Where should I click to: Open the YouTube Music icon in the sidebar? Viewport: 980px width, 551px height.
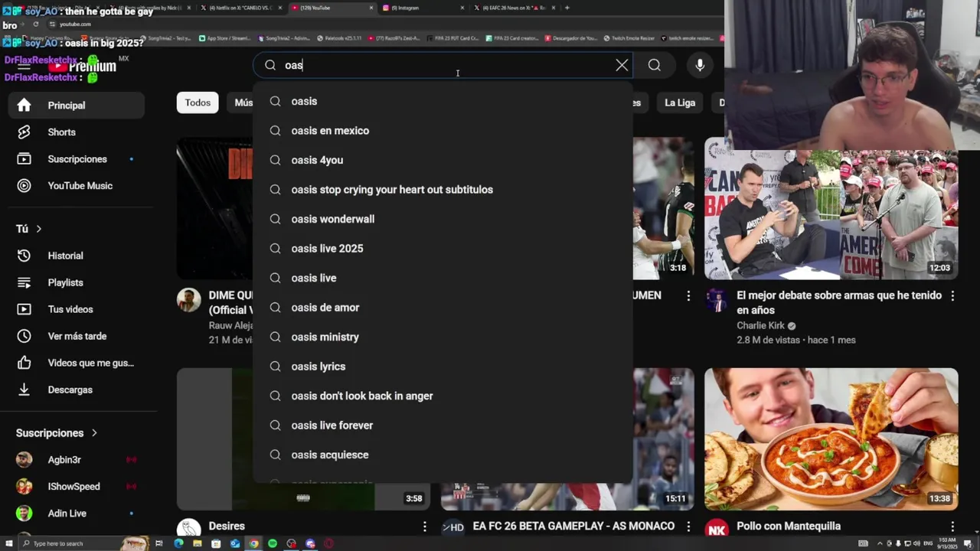(24, 185)
